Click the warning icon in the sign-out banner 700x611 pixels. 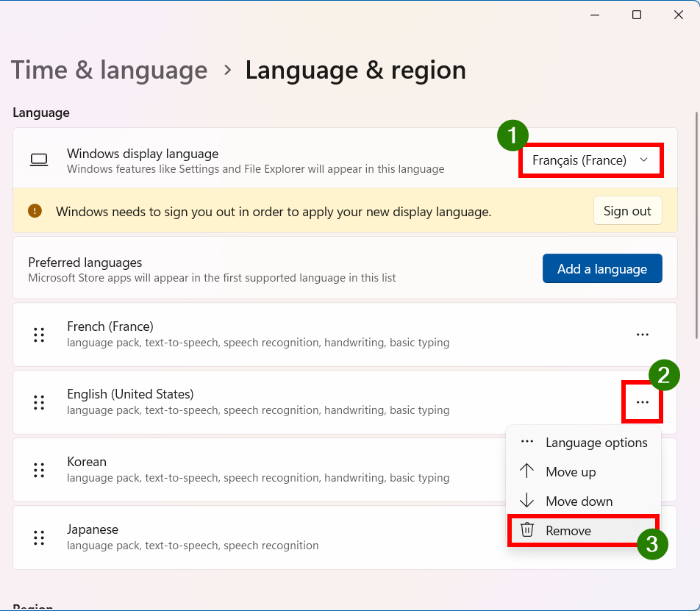[35, 211]
